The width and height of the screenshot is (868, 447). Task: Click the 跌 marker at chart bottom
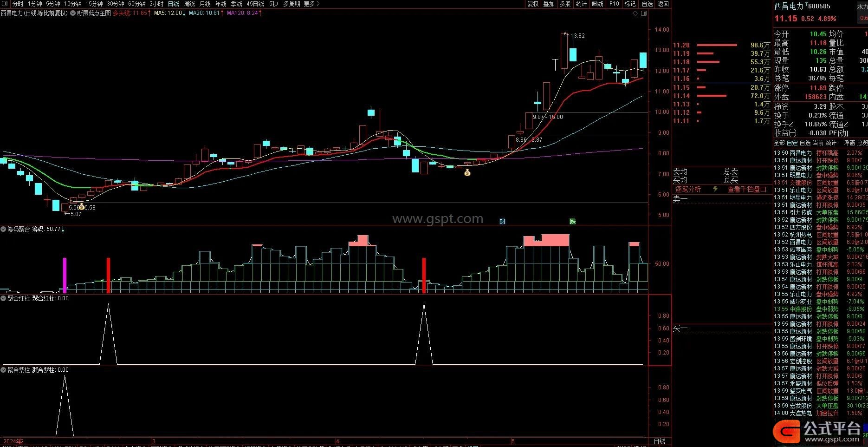coord(573,222)
